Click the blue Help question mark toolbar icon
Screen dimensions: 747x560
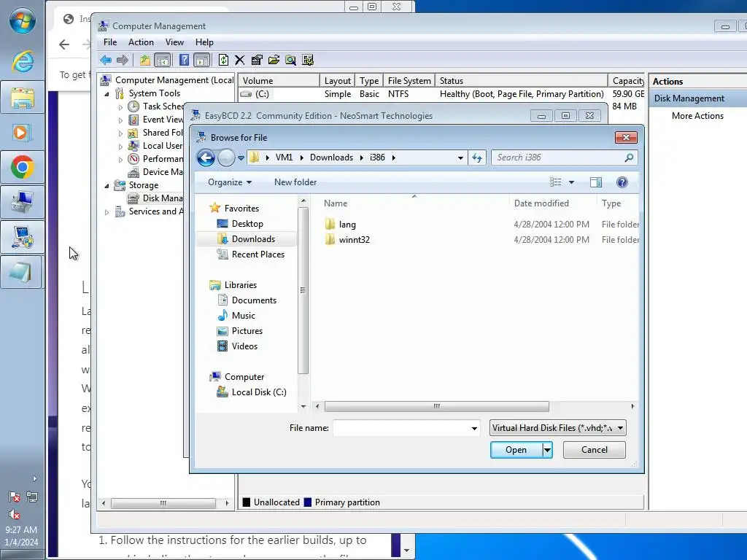184,60
